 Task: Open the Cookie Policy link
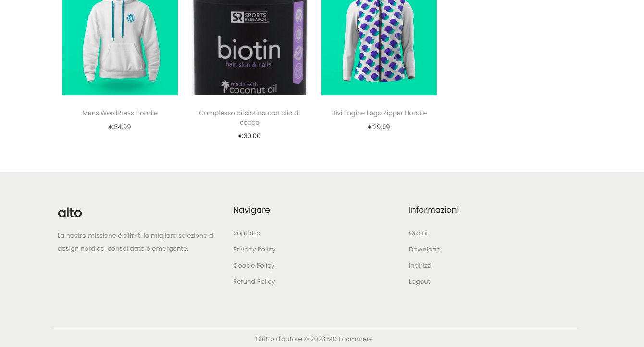coord(254,266)
